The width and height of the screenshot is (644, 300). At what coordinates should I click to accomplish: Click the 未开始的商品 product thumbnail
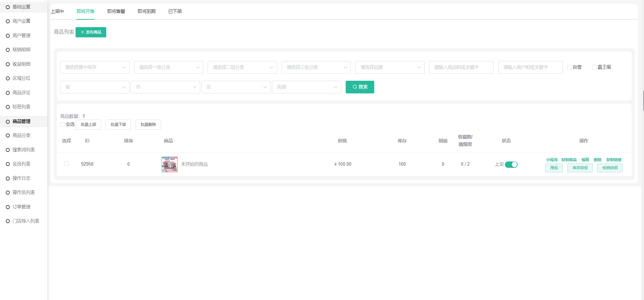pyautogui.click(x=169, y=164)
